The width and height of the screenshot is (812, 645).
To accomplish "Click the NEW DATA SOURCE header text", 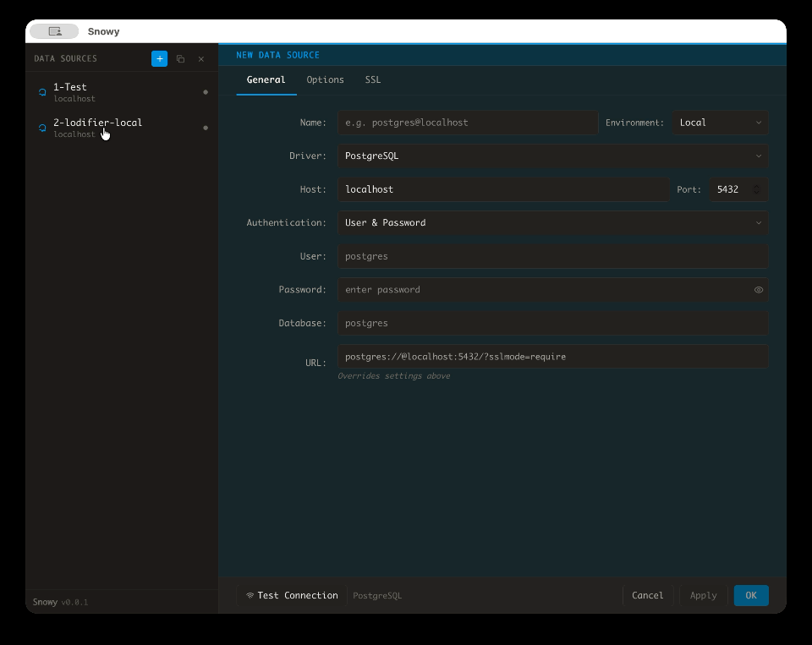I will click(277, 55).
